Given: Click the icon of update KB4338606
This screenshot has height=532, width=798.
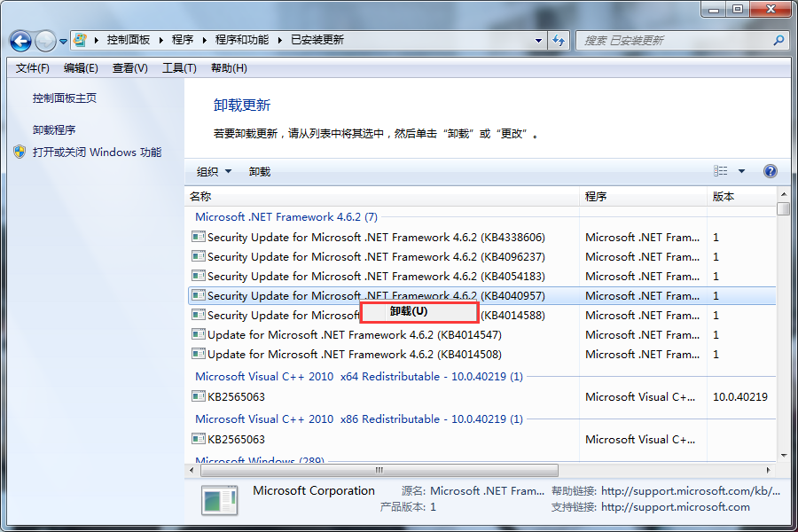Looking at the screenshot, I should [x=199, y=237].
